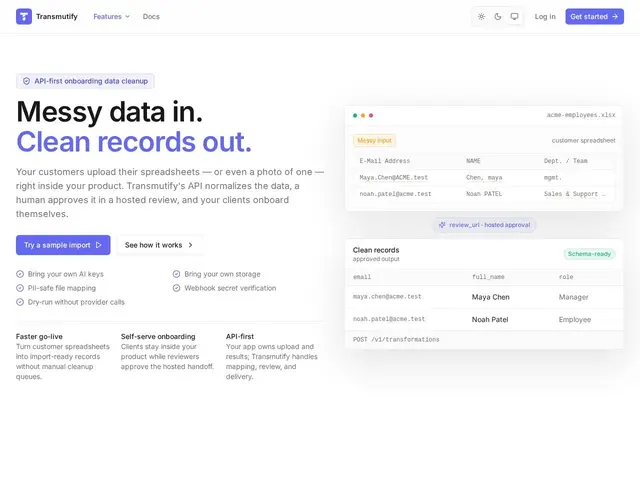Click check icon beside Bring your own AI keys
This screenshot has width=640, height=480.
20,274
